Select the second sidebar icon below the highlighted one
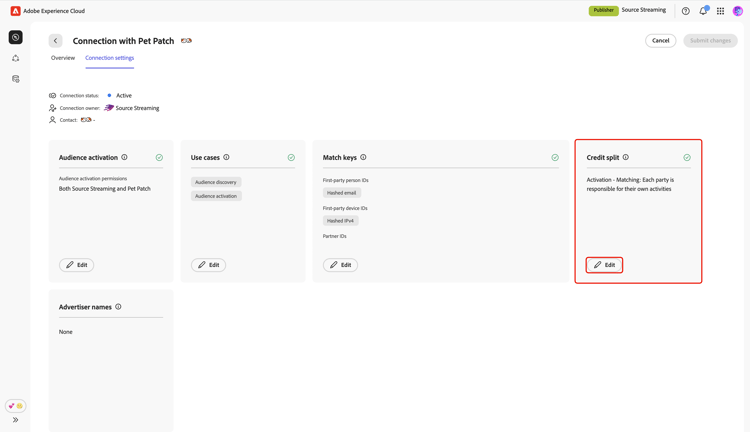This screenshot has height=432, width=750. click(15, 58)
